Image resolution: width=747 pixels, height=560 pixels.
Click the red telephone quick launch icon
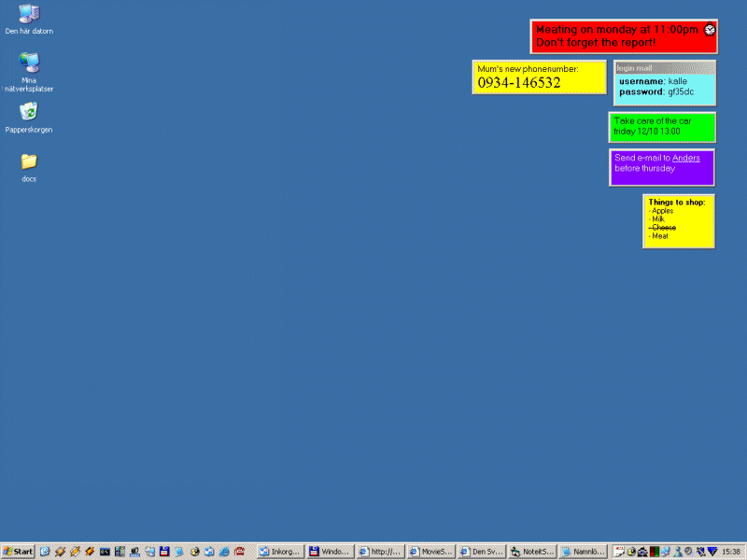[240, 552]
